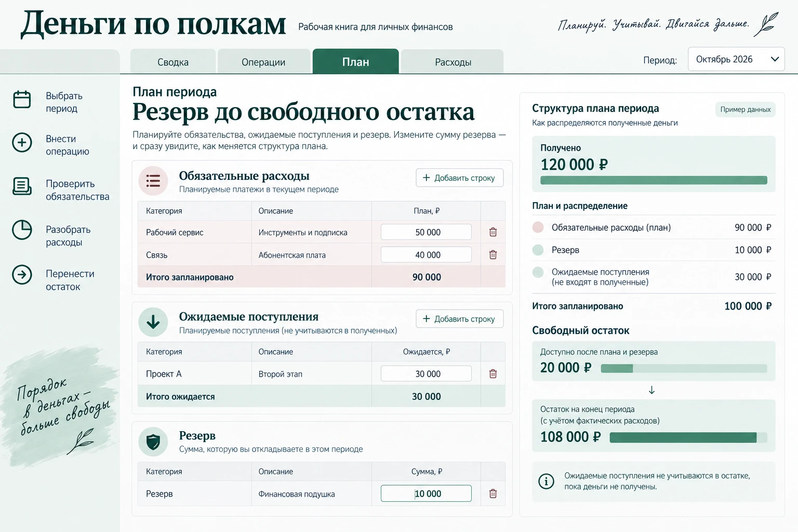Image resolution: width=798 pixels, height=532 pixels.
Task: Switch to the Сводка tab
Action: pos(173,62)
